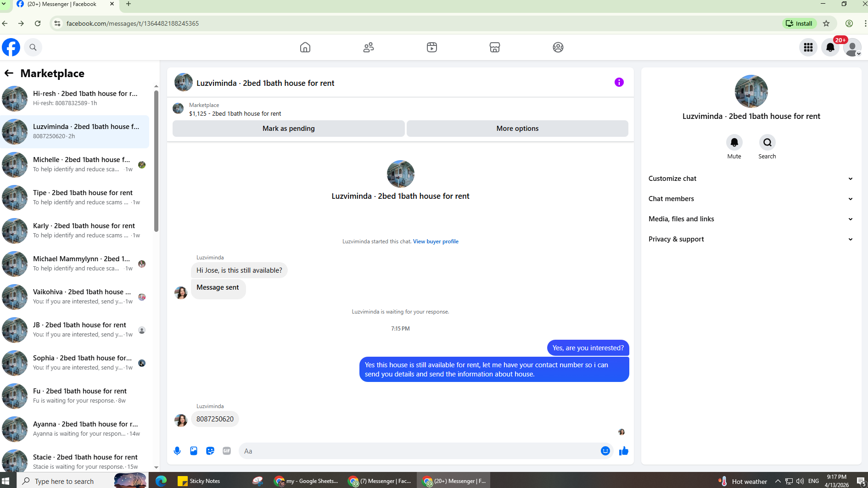Image resolution: width=868 pixels, height=488 pixels.
Task: Open a new browser tab
Action: 129,4
